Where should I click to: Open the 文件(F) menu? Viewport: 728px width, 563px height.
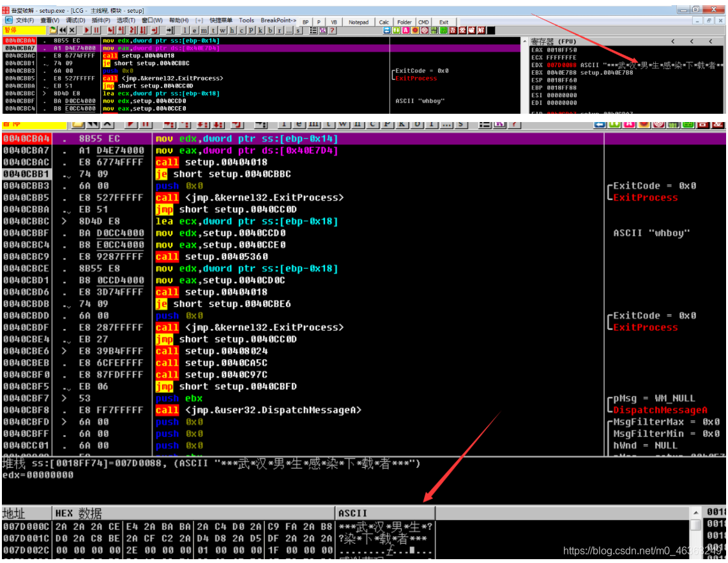click(x=25, y=20)
